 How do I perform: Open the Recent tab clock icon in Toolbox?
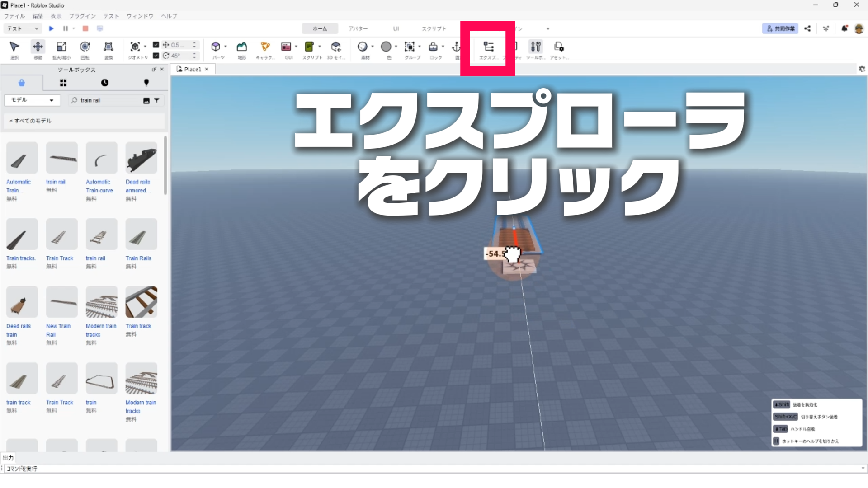click(104, 83)
